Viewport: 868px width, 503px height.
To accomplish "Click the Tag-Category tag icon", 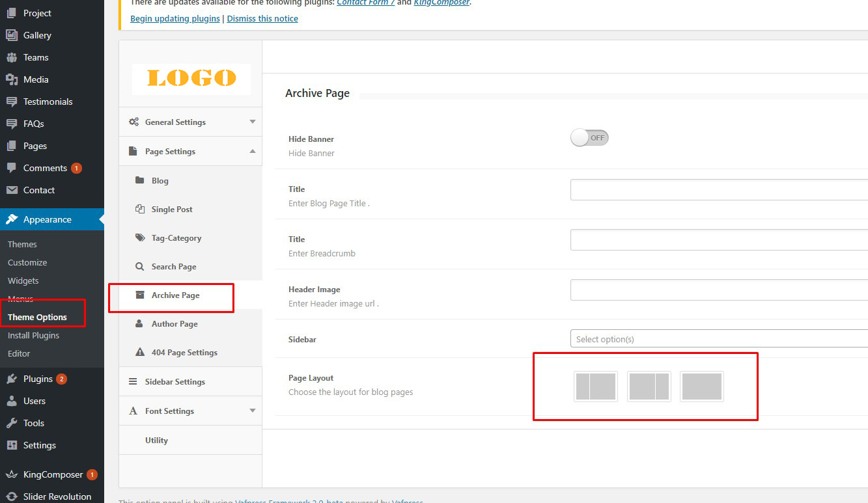I will pyautogui.click(x=140, y=238).
